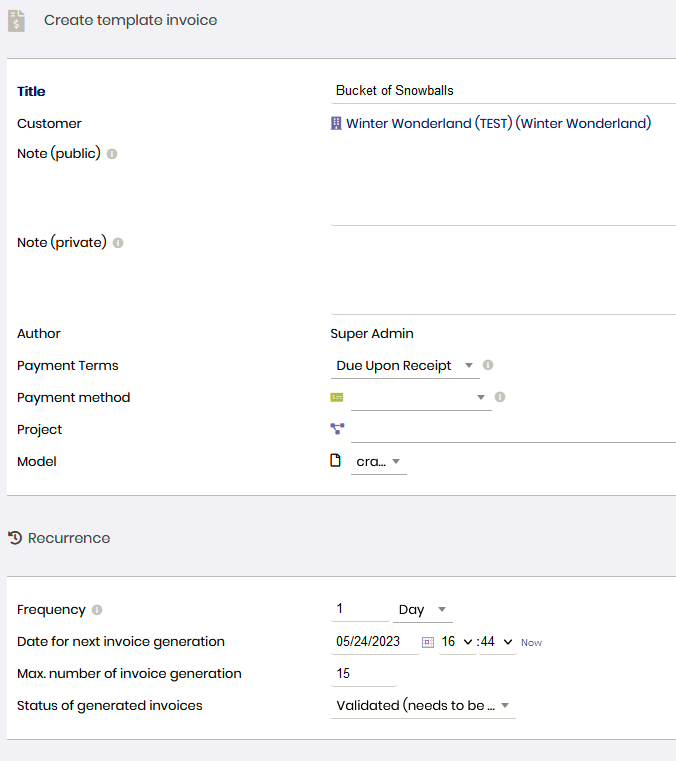Image resolution: width=676 pixels, height=761 pixels.
Task: Click the info icon next to Payment Terms
Action: pyautogui.click(x=488, y=365)
